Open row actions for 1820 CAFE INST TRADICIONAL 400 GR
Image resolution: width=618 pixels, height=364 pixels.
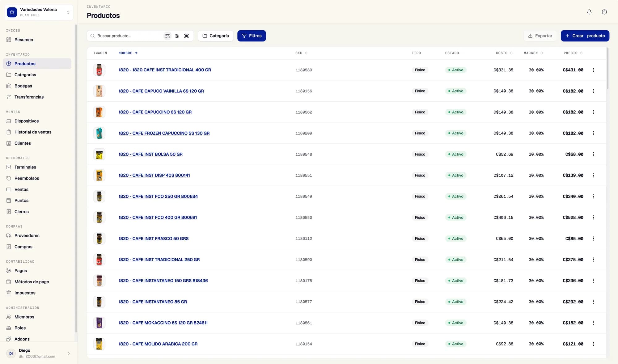(593, 70)
